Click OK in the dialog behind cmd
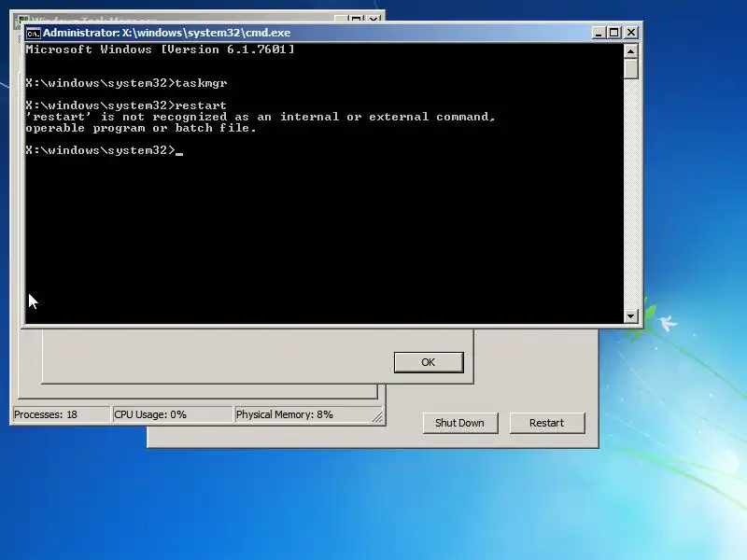The image size is (747, 560). tap(429, 362)
